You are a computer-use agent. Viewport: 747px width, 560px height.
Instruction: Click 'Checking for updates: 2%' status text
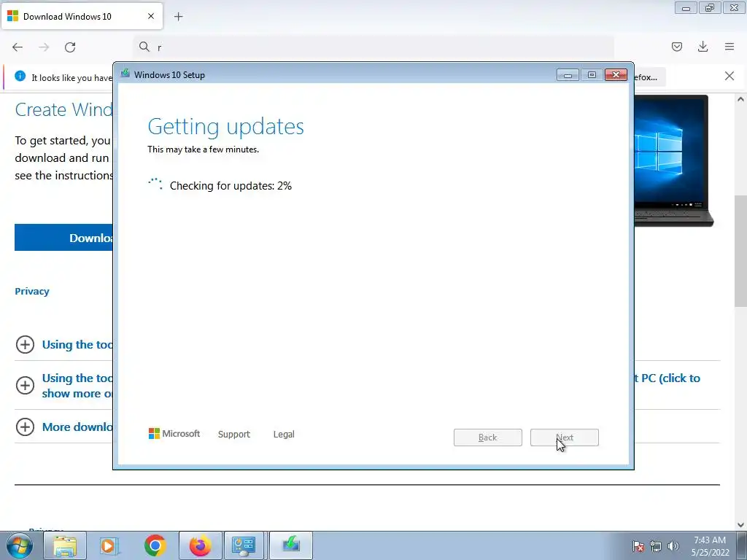[231, 186]
